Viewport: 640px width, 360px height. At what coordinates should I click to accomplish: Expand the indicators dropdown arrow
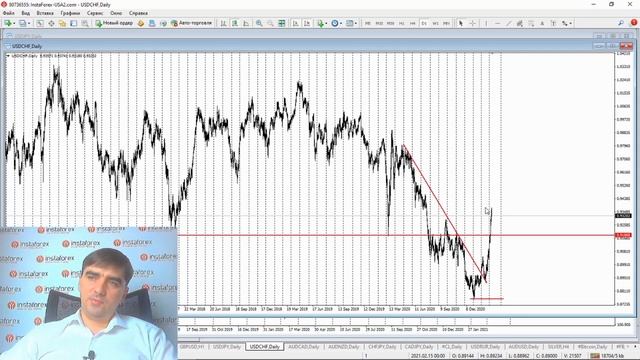pos(326,23)
